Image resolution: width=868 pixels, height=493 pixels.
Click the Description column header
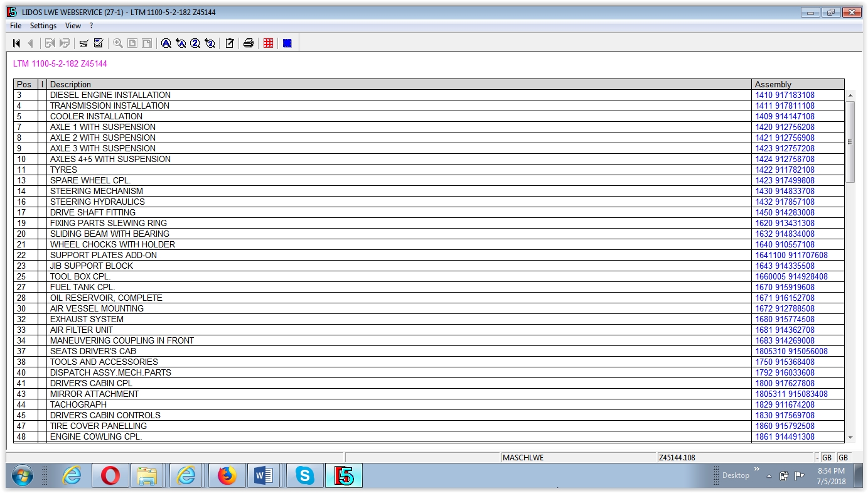coord(399,84)
